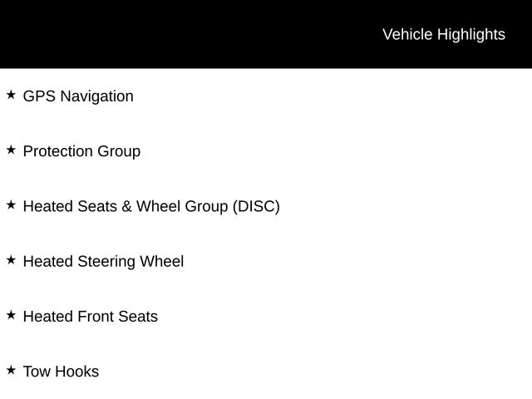Click the word Steering

pos(106,262)
